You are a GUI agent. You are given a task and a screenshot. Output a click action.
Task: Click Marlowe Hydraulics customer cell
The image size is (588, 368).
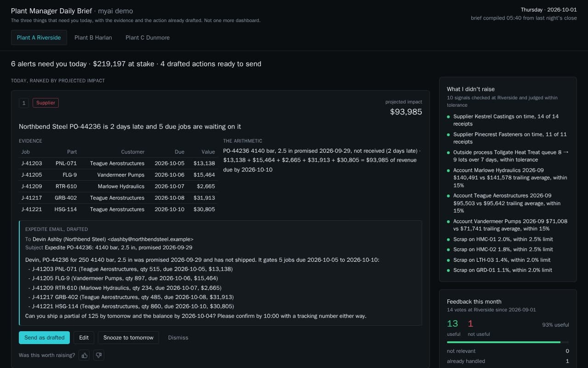click(x=121, y=186)
